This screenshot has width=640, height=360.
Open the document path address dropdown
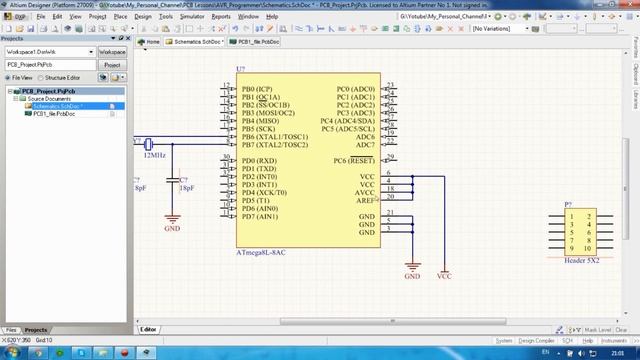[489, 16]
